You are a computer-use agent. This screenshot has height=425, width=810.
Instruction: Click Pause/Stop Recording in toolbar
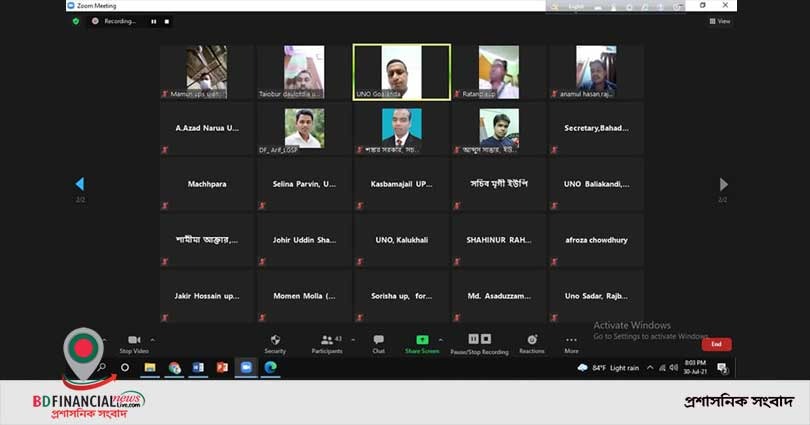pos(479,340)
